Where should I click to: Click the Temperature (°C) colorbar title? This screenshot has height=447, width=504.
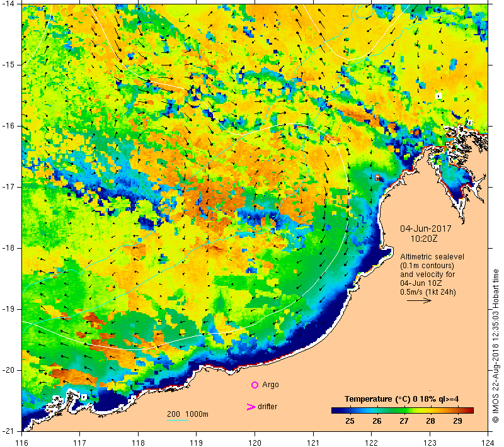pos(401,399)
